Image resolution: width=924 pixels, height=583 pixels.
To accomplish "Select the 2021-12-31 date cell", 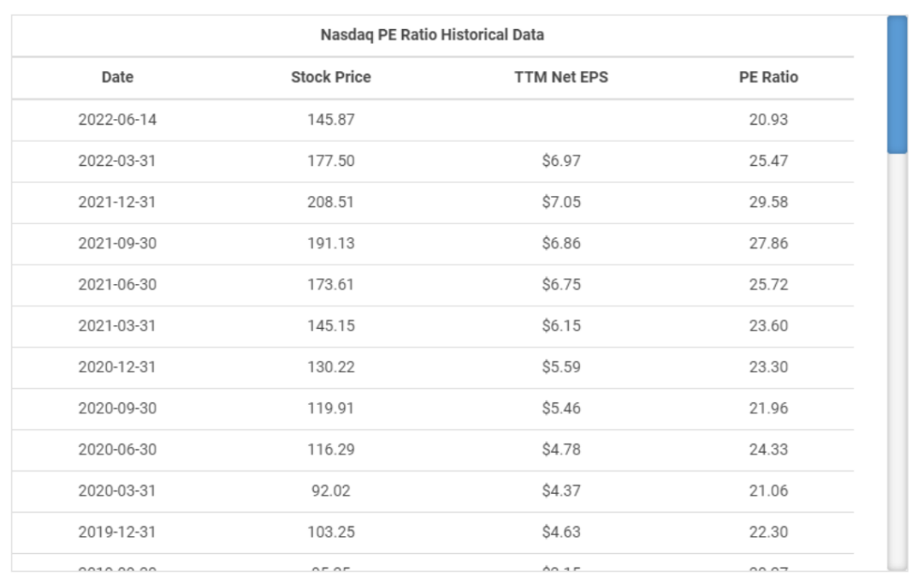I will 117,202.
